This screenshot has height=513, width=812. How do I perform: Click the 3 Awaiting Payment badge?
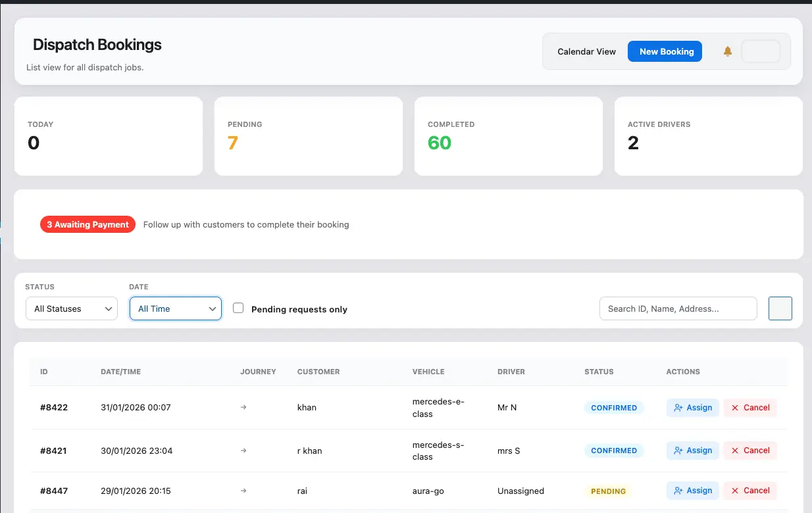point(88,224)
